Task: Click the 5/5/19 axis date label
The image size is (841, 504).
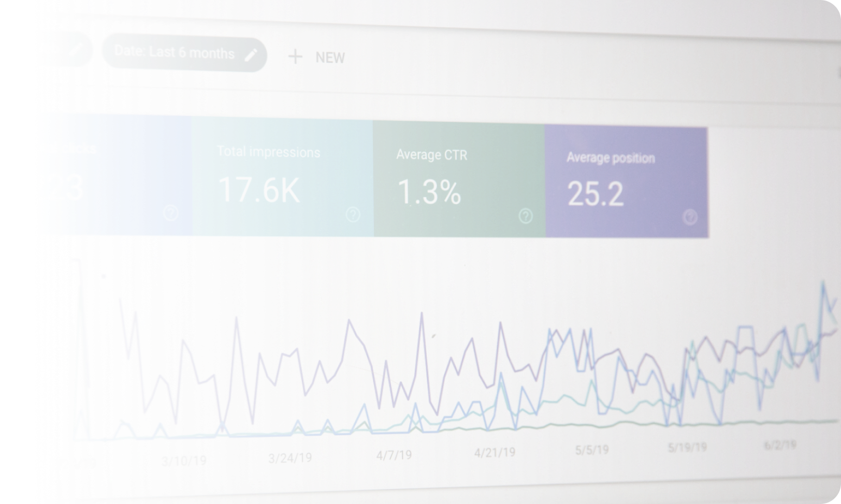Action: [592, 450]
